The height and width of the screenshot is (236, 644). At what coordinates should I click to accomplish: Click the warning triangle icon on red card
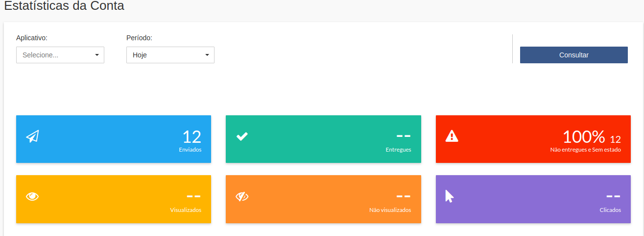pyautogui.click(x=452, y=136)
